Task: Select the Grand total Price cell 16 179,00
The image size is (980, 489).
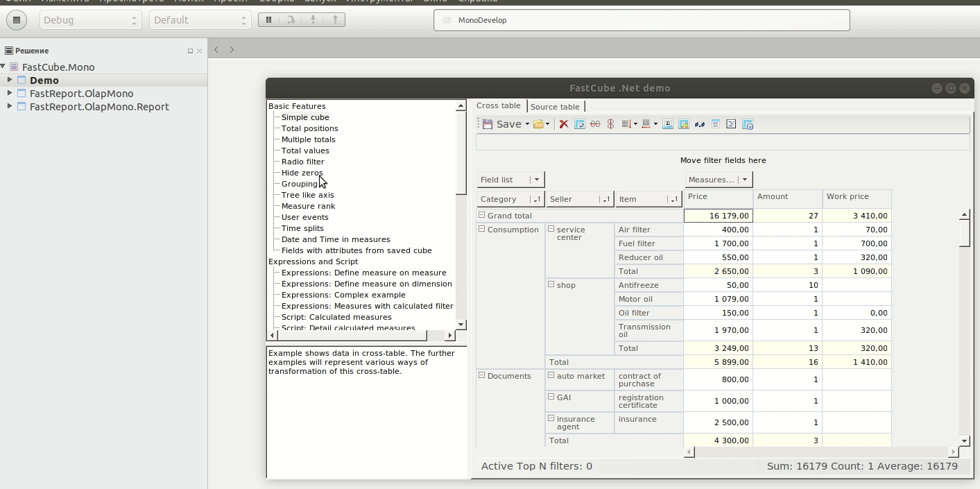Action: click(719, 216)
